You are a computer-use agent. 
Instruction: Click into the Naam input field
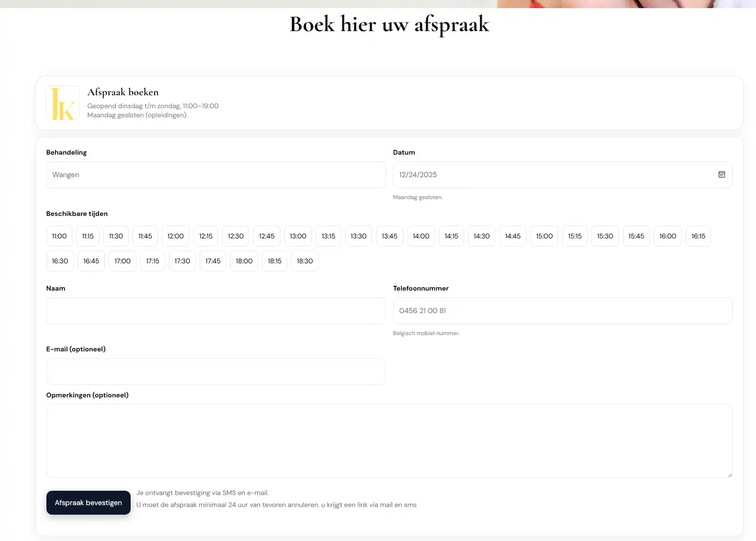click(x=215, y=311)
